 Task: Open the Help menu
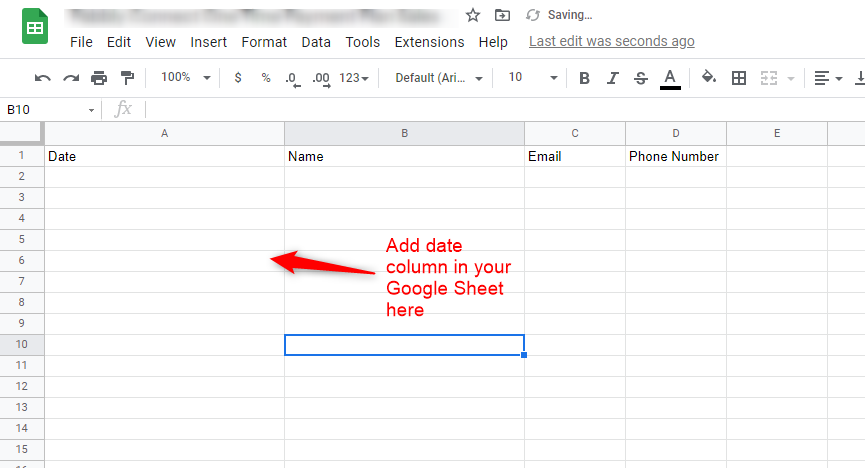[x=493, y=42]
